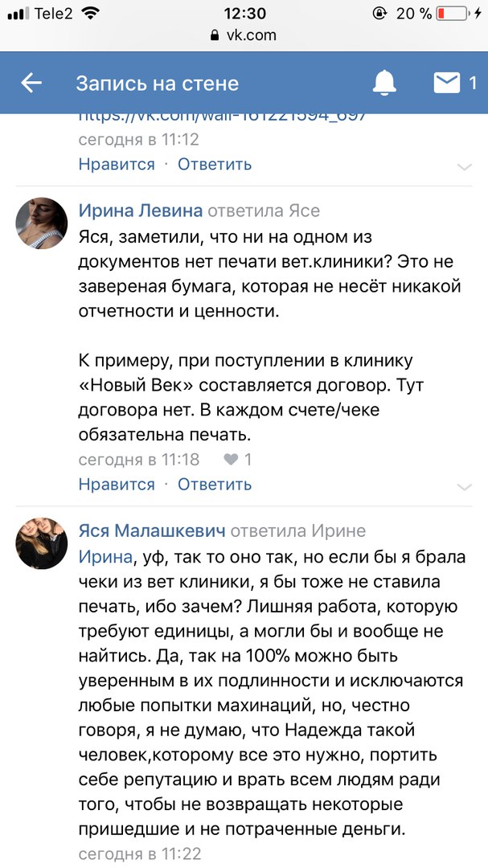Tap the battery indicator in status bar
Screen dimensions: 488x868
[456, 14]
